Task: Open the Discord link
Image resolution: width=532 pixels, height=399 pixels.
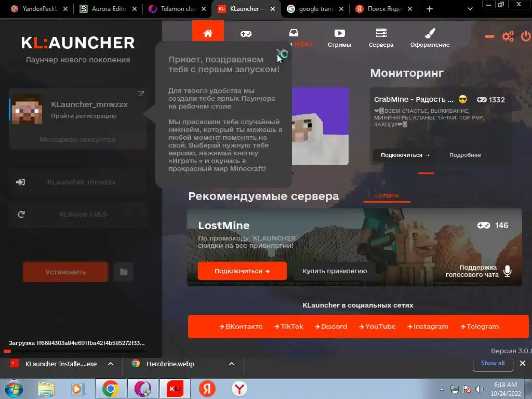Action: pos(331,326)
